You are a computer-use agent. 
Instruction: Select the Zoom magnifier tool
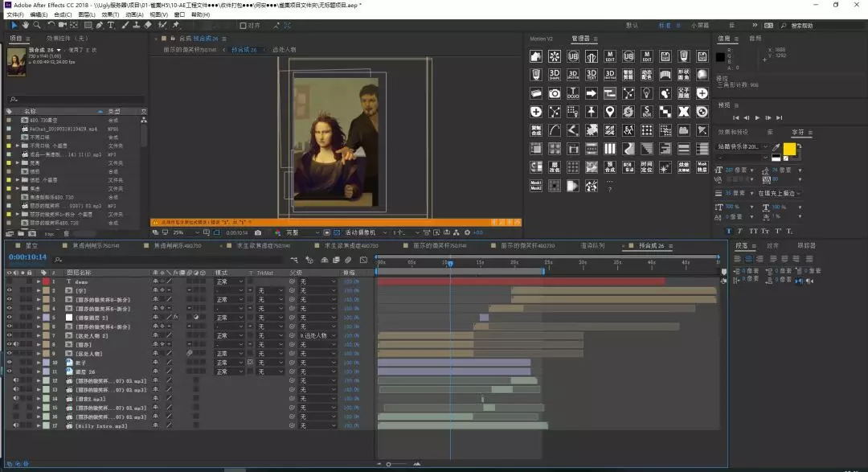pos(37,25)
